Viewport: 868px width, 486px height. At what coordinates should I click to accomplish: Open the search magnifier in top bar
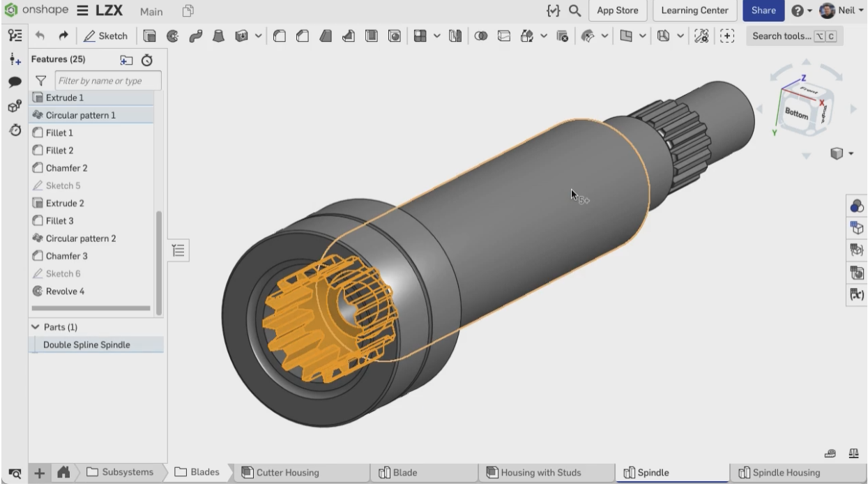click(574, 10)
